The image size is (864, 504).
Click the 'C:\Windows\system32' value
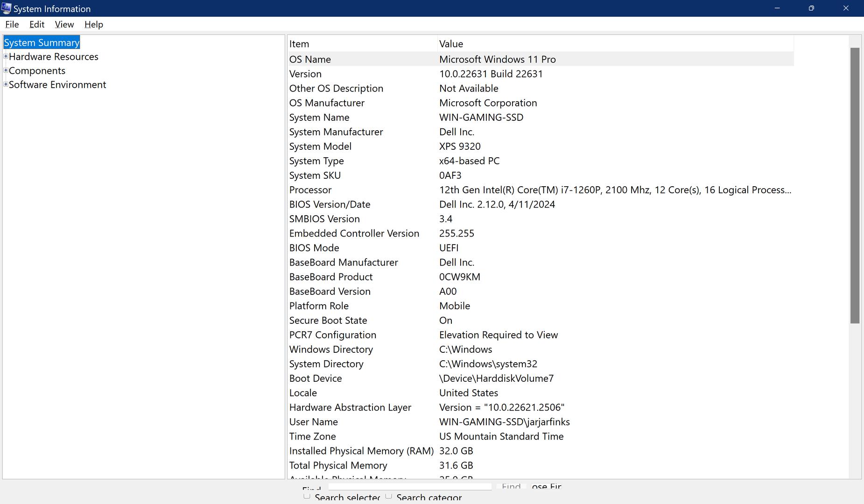[x=488, y=363]
